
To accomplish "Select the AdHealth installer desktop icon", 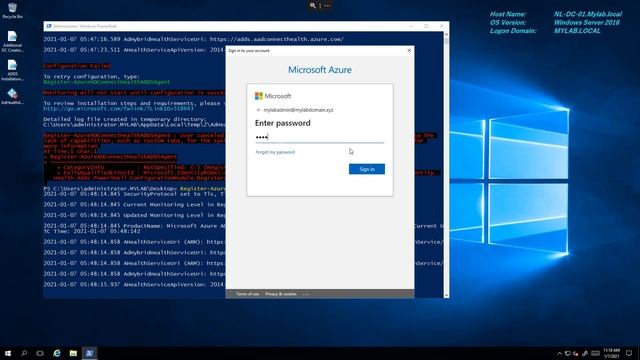I will click(12, 97).
